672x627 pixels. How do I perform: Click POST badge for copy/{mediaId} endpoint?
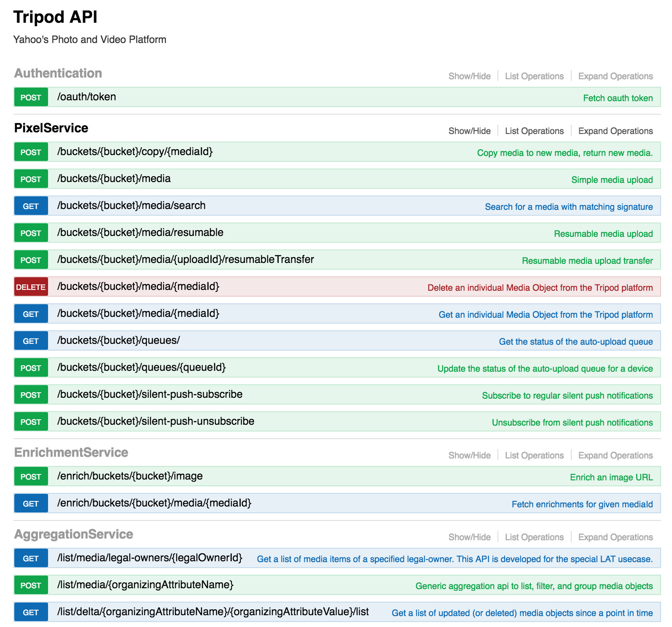click(x=31, y=152)
